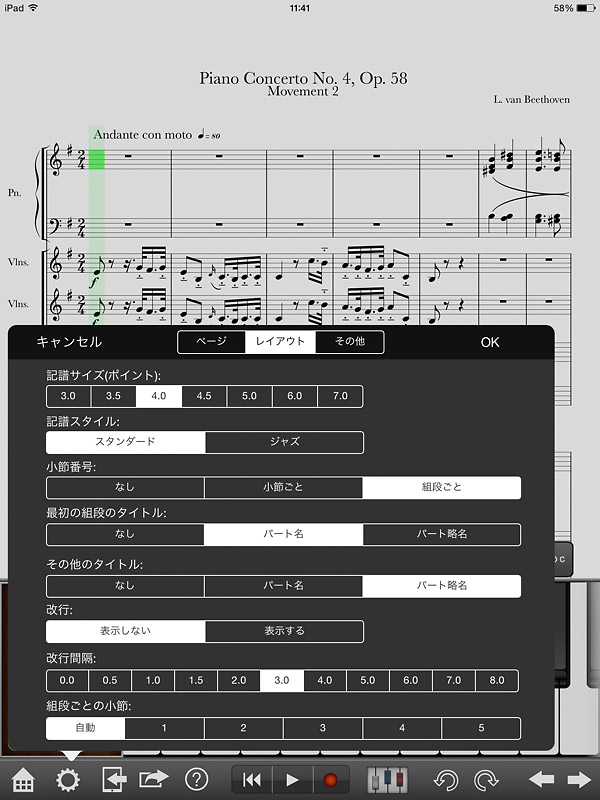The image size is (600, 800).
Task: Select ジャズ notation style
Action: pos(284,442)
